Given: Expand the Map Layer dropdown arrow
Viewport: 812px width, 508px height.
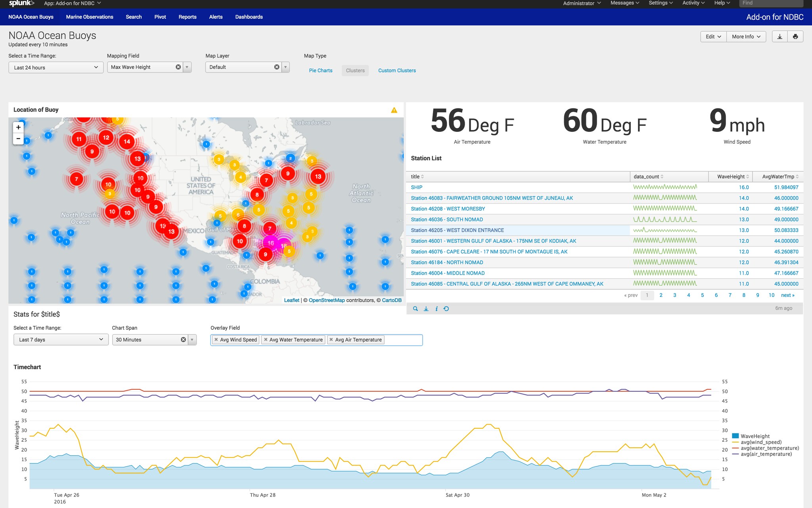Looking at the screenshot, I should pos(285,67).
